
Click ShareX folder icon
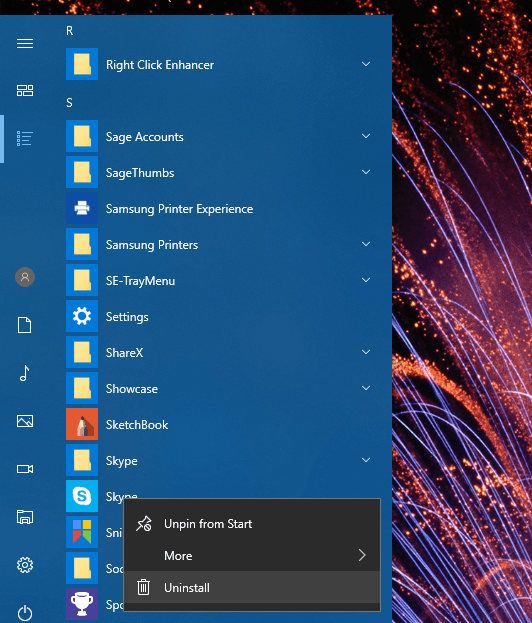(82, 352)
